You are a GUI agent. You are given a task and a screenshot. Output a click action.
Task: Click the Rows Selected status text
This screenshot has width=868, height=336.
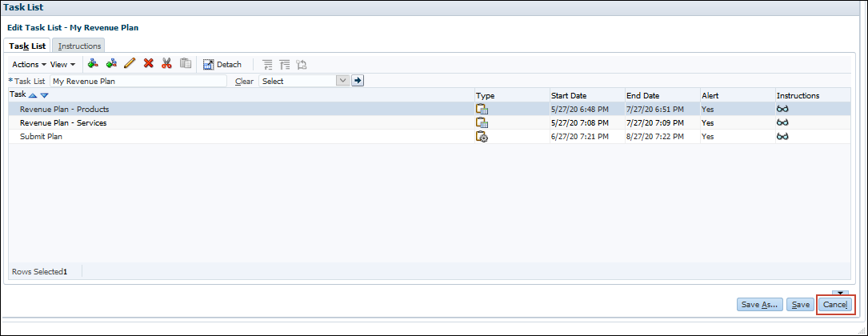(x=39, y=272)
